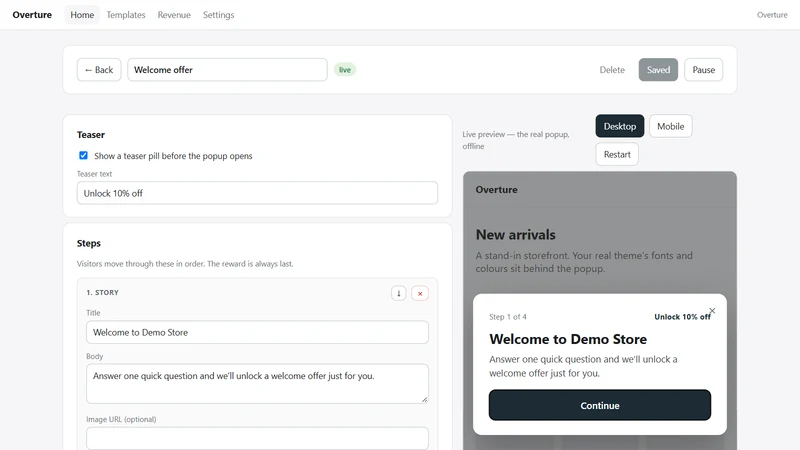Viewport: 800px width, 450px height.
Task: Edit the Story Body textarea
Action: [257, 384]
